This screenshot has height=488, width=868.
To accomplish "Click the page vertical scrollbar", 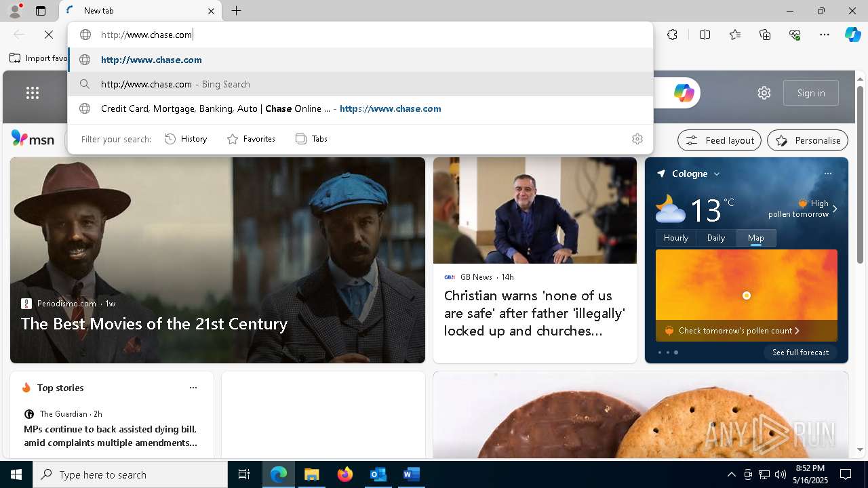I will [861, 175].
